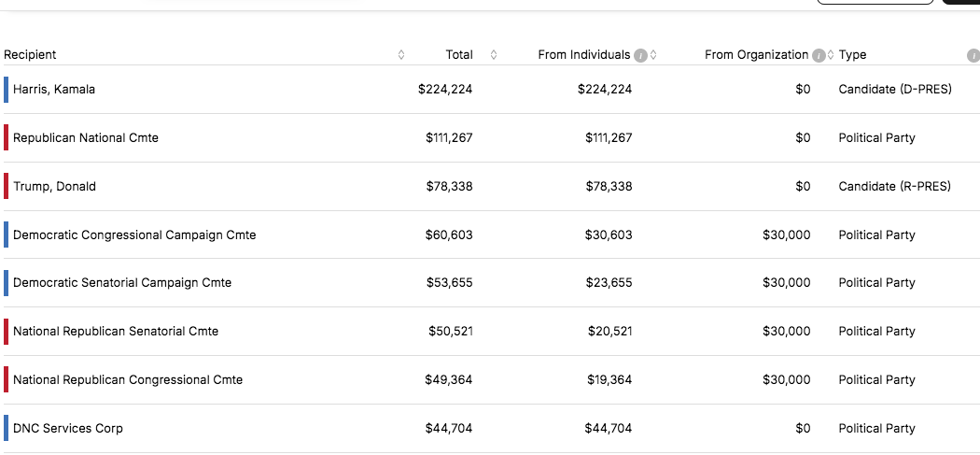Click blue party bar beside Harris, Kamala

point(6,90)
